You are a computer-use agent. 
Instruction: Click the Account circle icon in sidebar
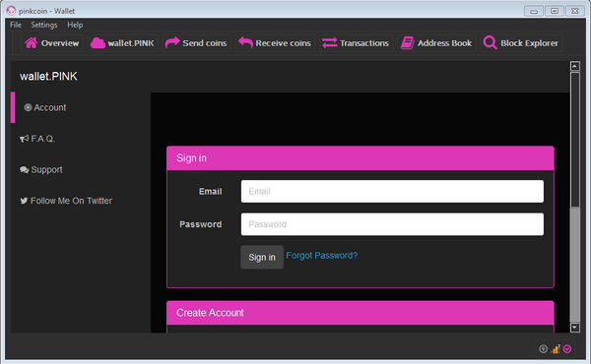[x=28, y=107]
